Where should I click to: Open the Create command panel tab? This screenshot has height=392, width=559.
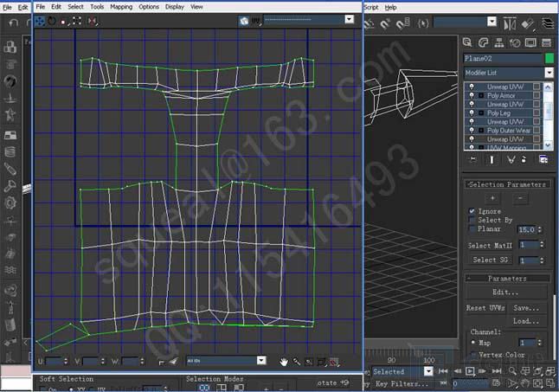coord(467,42)
